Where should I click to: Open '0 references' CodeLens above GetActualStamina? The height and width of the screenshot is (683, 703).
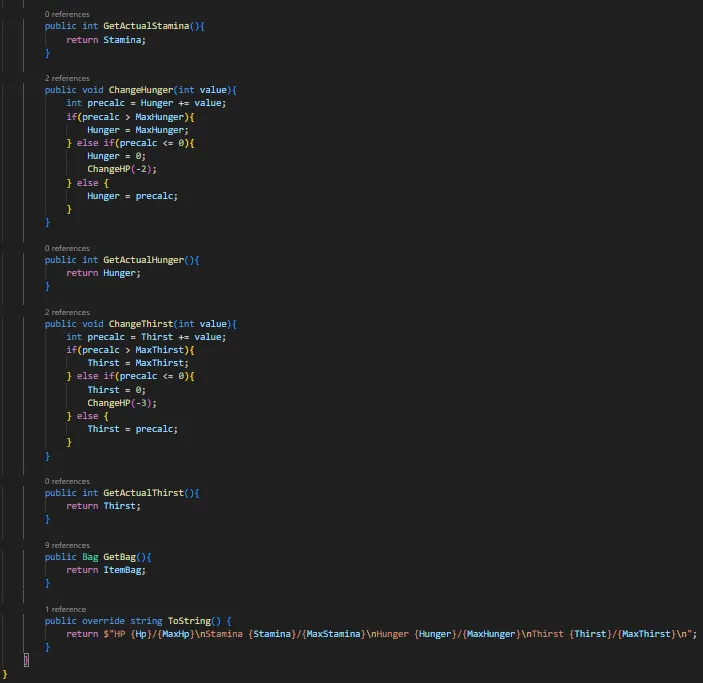click(x=67, y=14)
